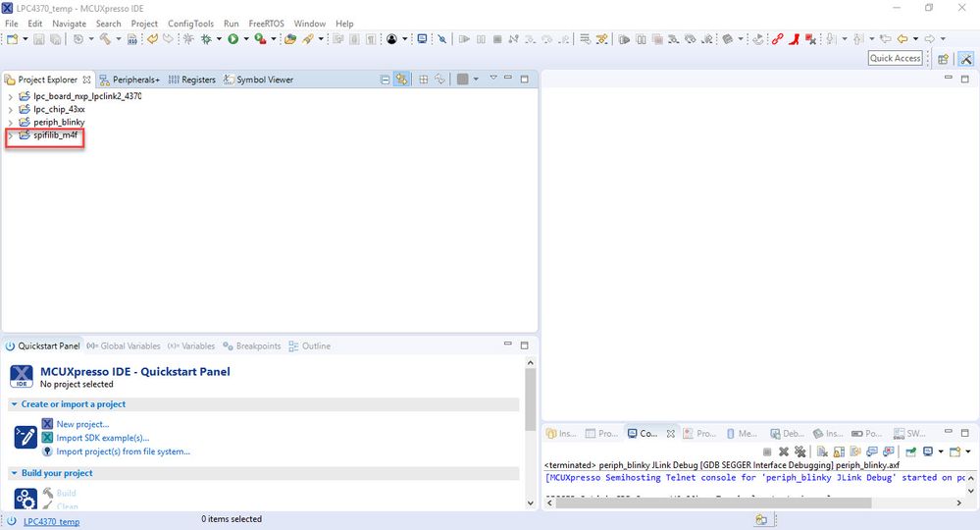
Task: Click the Save toolbar icon
Action: (x=39, y=38)
